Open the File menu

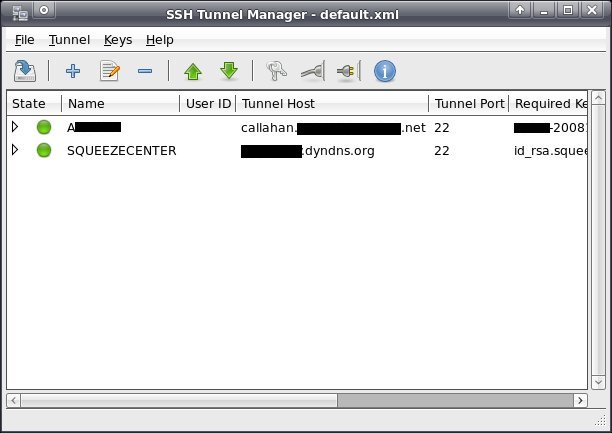coord(25,40)
